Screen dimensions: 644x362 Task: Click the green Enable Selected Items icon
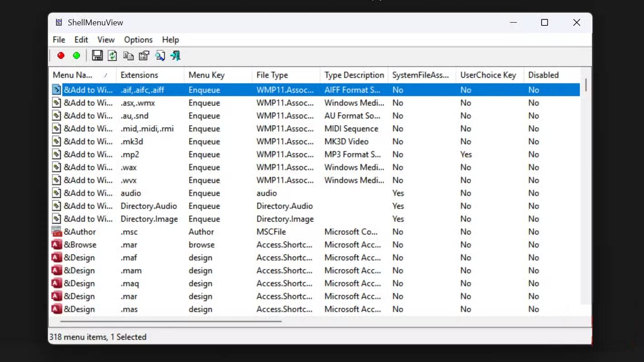[77, 56]
